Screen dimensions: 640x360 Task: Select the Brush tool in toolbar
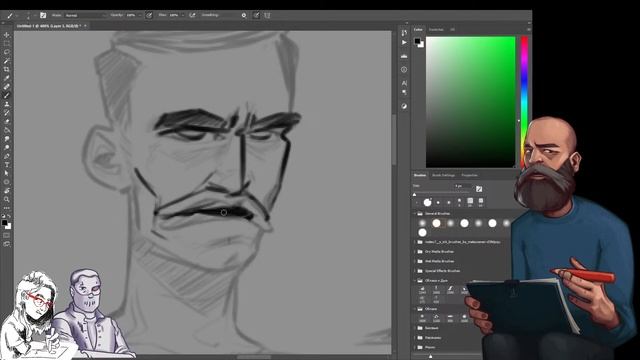(7, 95)
